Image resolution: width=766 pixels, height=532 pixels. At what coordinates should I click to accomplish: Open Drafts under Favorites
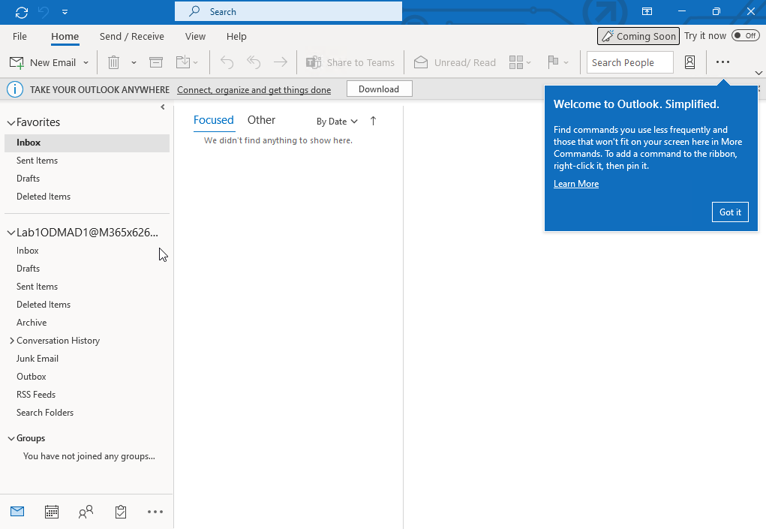[x=28, y=179]
